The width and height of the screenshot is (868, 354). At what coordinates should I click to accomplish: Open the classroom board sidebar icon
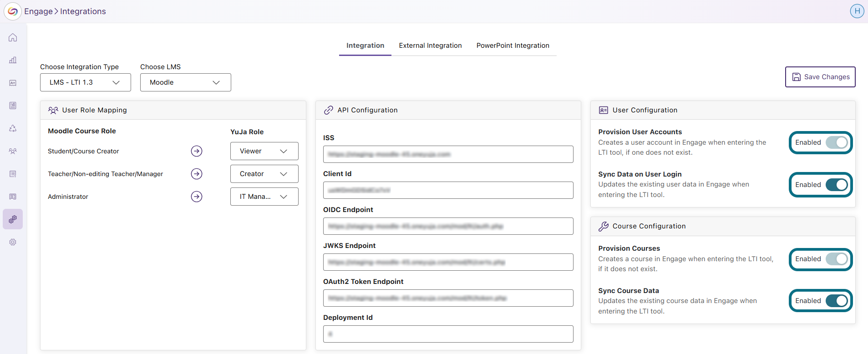click(x=13, y=197)
